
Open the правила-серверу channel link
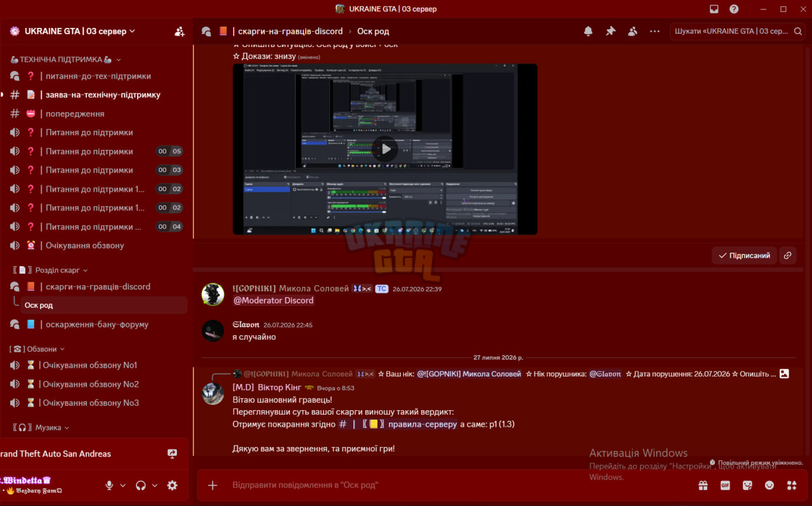click(398, 424)
